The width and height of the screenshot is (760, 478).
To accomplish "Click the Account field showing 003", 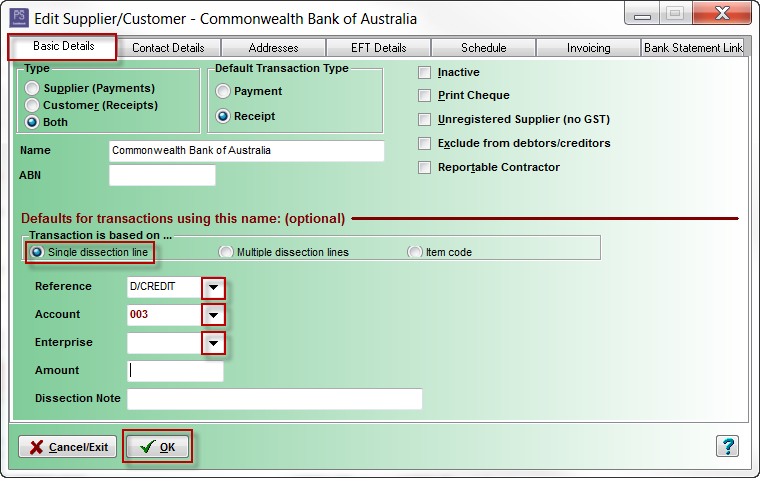I will tap(164, 315).
